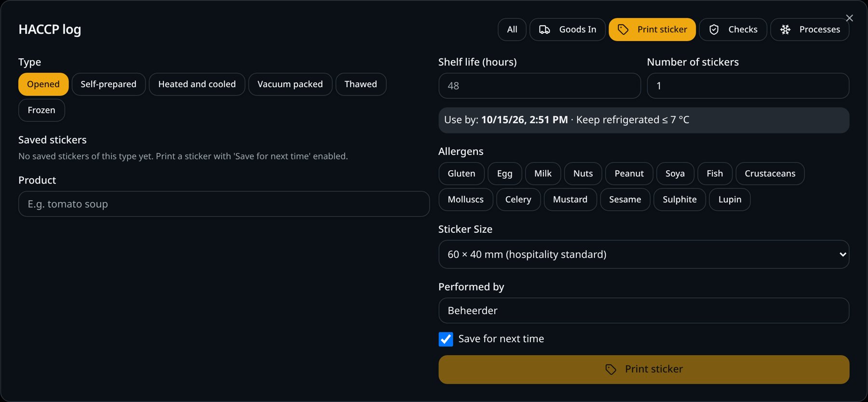Select the Frozen type

(x=41, y=110)
